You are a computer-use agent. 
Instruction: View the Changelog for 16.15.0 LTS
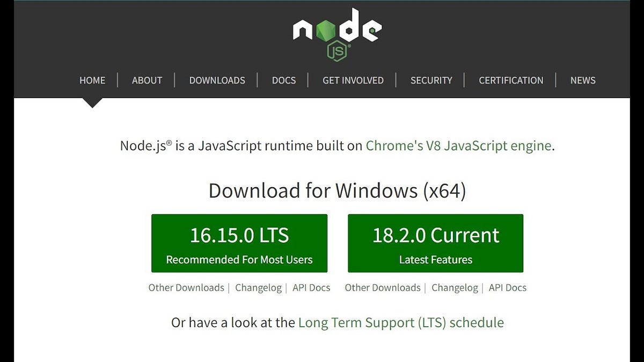point(258,287)
